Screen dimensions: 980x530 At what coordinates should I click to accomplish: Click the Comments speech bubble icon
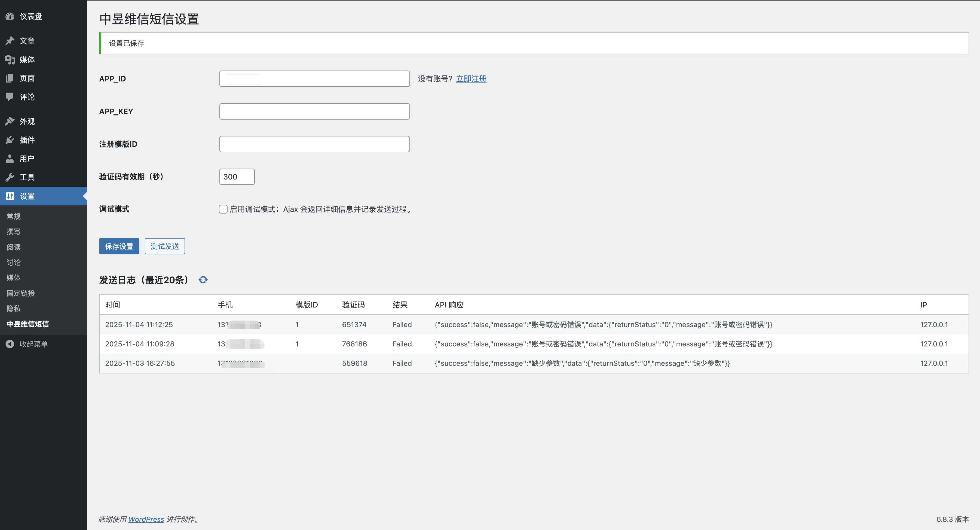point(10,97)
